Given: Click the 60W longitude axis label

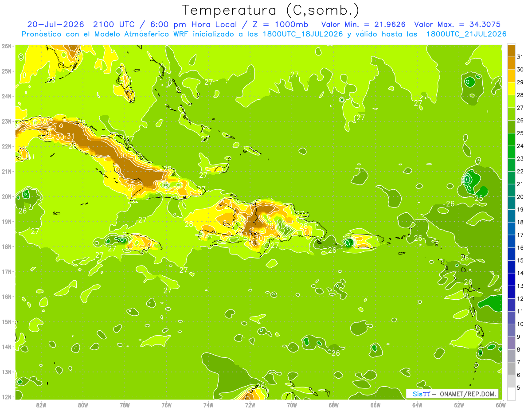Looking at the screenshot, I should tap(501, 405).
